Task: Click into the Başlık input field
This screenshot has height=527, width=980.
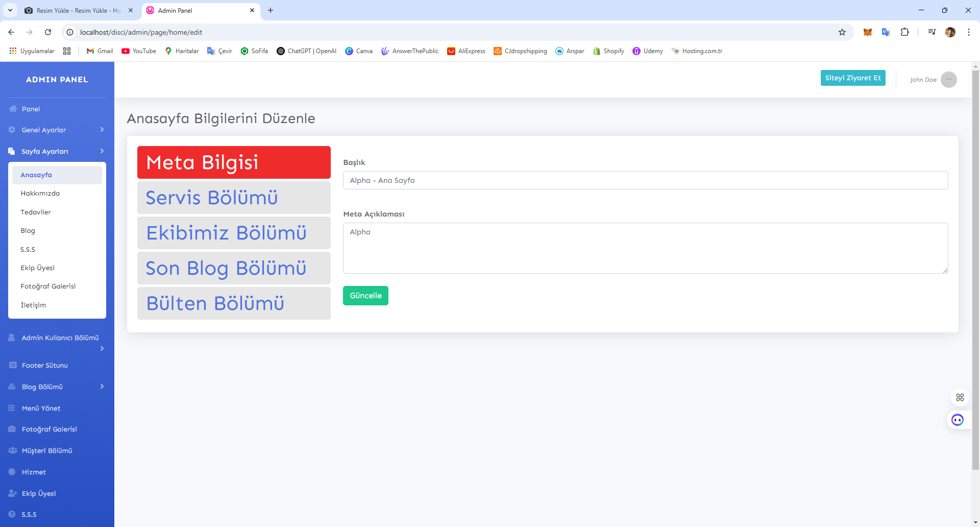Action: click(645, 180)
